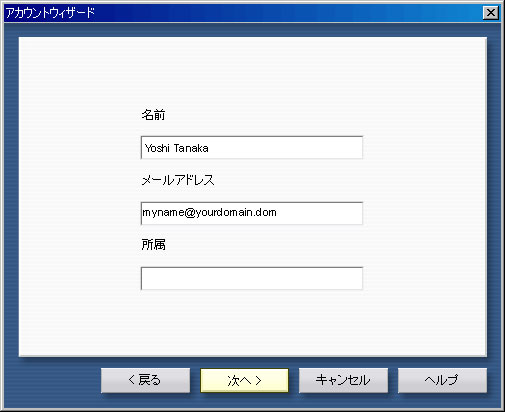Screen dimensions: 505x412
Task: Focus the 名前 name input field
Action: click(252, 147)
